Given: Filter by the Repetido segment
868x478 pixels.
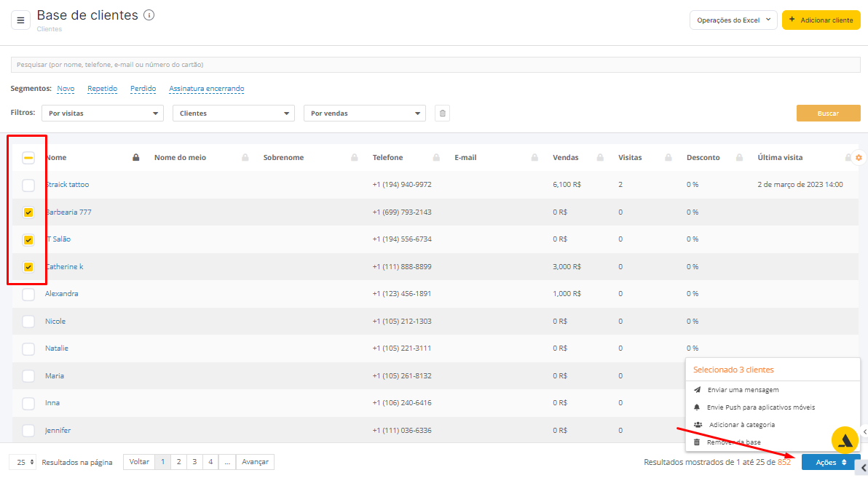Looking at the screenshot, I should click(x=103, y=89).
